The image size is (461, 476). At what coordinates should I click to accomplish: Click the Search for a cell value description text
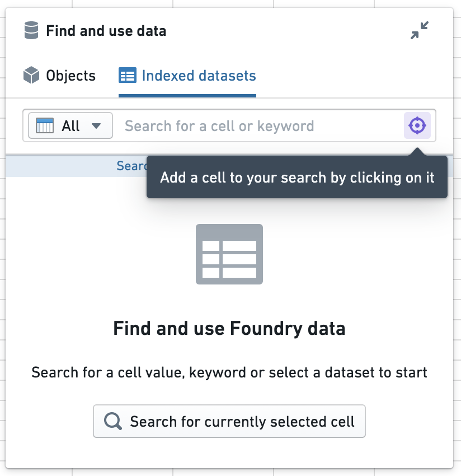(229, 372)
